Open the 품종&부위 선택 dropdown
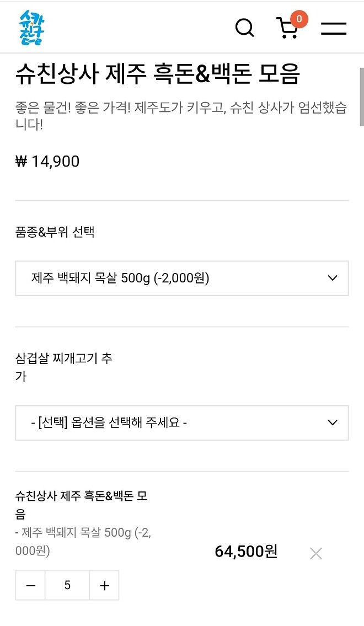 (181, 279)
